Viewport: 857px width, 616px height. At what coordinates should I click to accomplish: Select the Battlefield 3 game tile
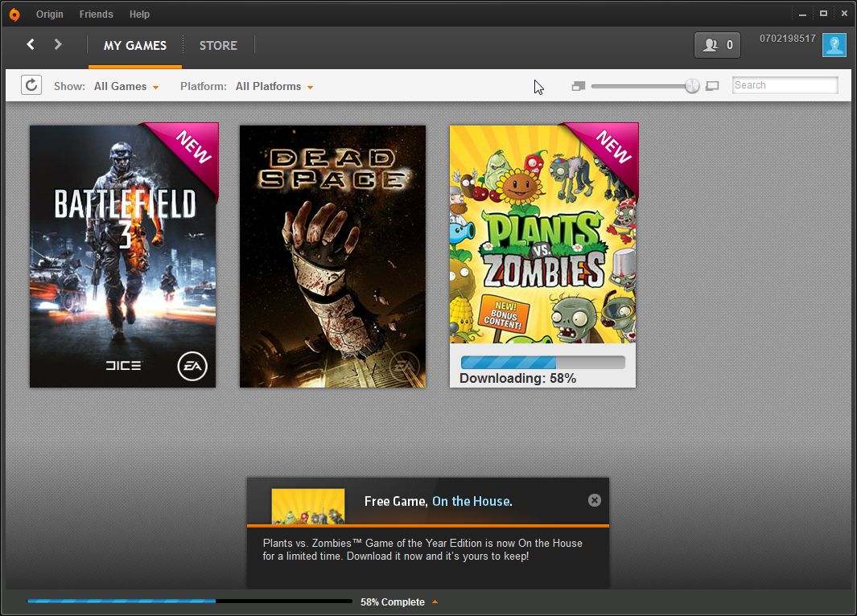tap(122, 256)
